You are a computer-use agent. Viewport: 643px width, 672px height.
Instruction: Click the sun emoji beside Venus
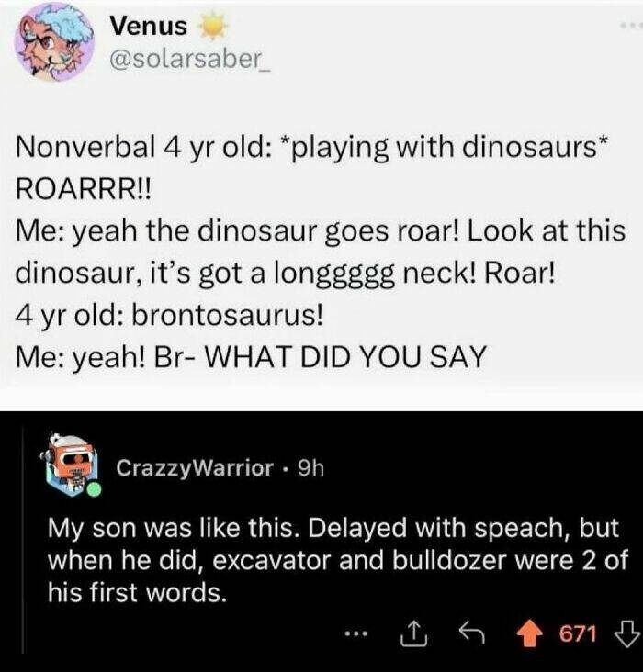point(211,27)
